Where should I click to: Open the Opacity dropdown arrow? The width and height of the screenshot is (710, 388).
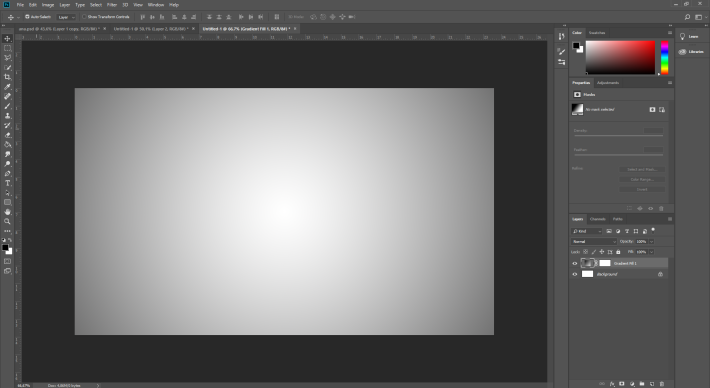652,241
